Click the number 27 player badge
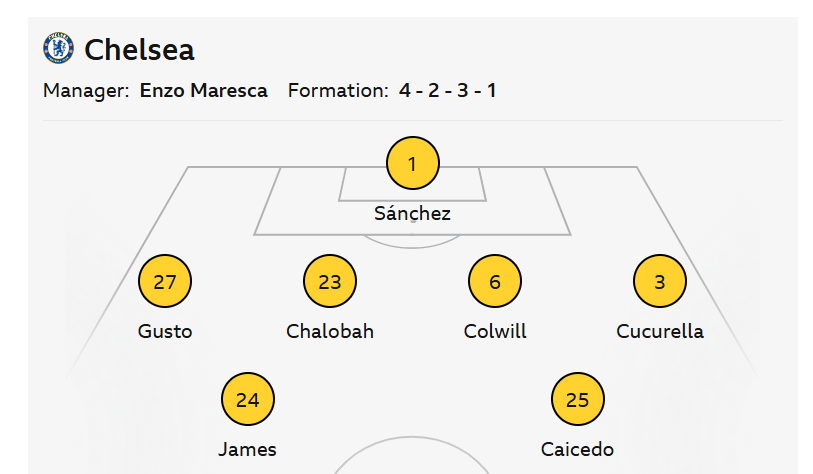813x474 pixels. coord(165,281)
